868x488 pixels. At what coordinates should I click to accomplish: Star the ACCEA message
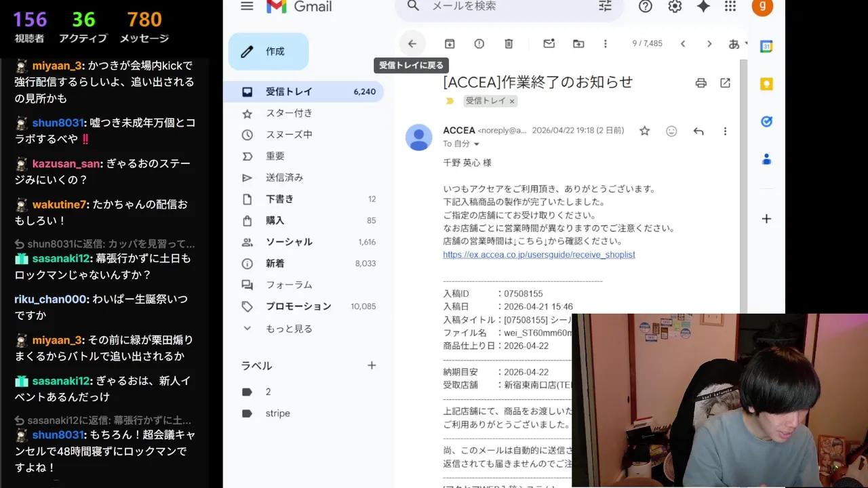pyautogui.click(x=645, y=131)
